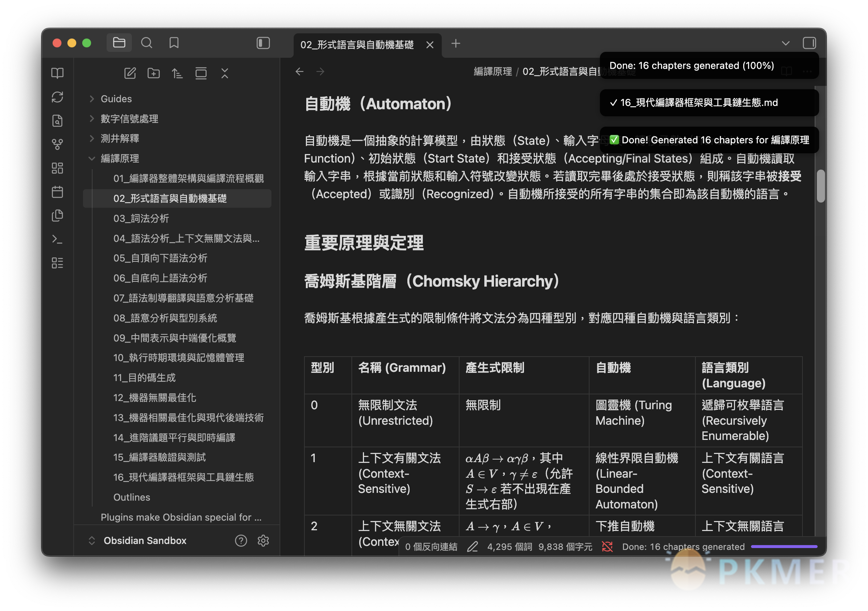Click the auto-reveal current file icon
The width and height of the screenshot is (868, 611).
(201, 73)
